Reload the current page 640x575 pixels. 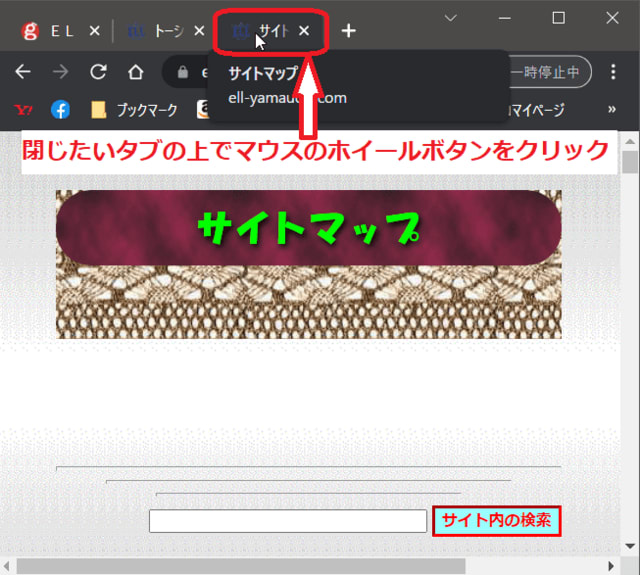click(98, 72)
